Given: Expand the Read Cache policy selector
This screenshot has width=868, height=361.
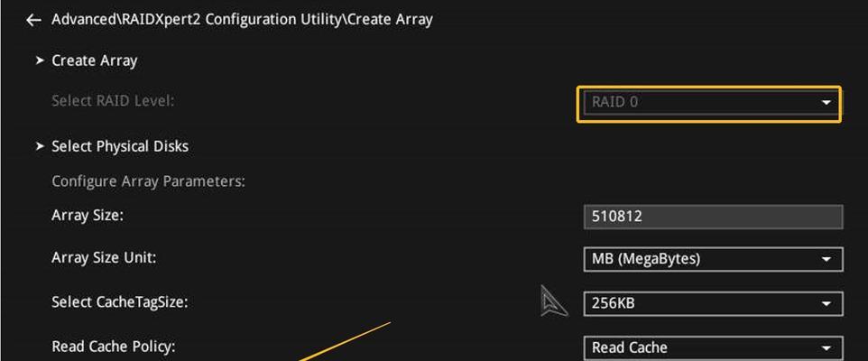Looking at the screenshot, I should click(x=713, y=348).
